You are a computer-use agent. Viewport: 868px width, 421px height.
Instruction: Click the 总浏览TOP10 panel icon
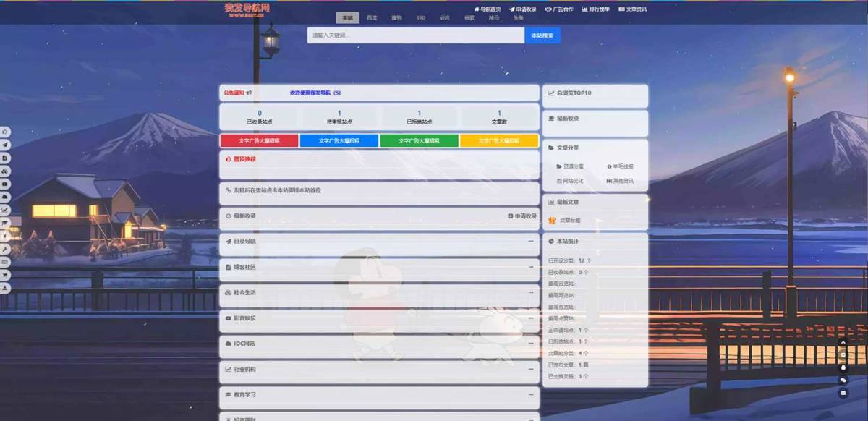(x=550, y=93)
